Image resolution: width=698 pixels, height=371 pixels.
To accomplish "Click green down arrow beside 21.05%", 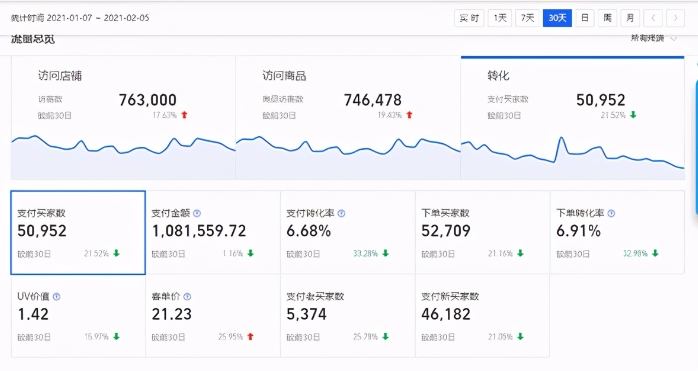I will (x=520, y=337).
